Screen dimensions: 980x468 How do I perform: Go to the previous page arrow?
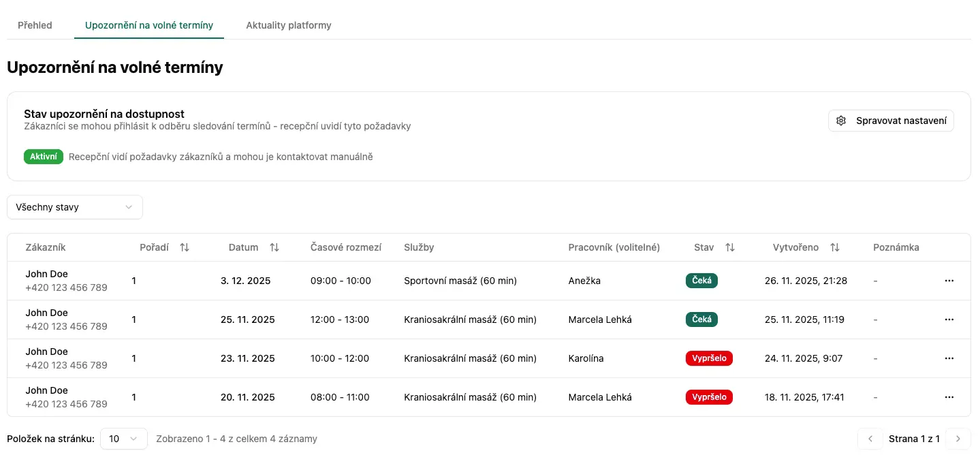[x=870, y=439]
